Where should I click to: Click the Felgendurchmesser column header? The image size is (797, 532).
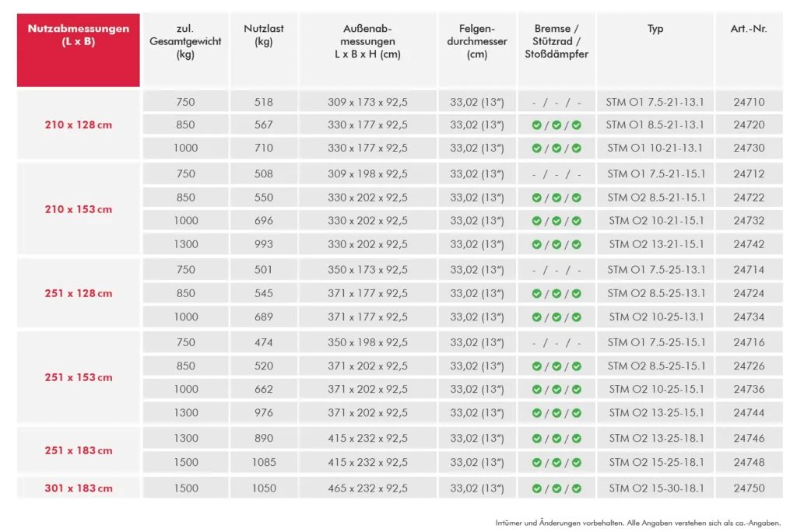477,41
